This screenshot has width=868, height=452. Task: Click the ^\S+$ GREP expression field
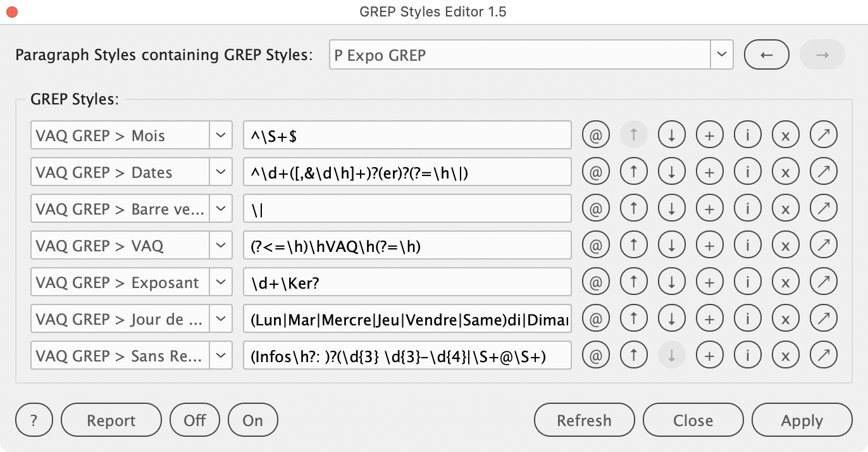(x=407, y=135)
